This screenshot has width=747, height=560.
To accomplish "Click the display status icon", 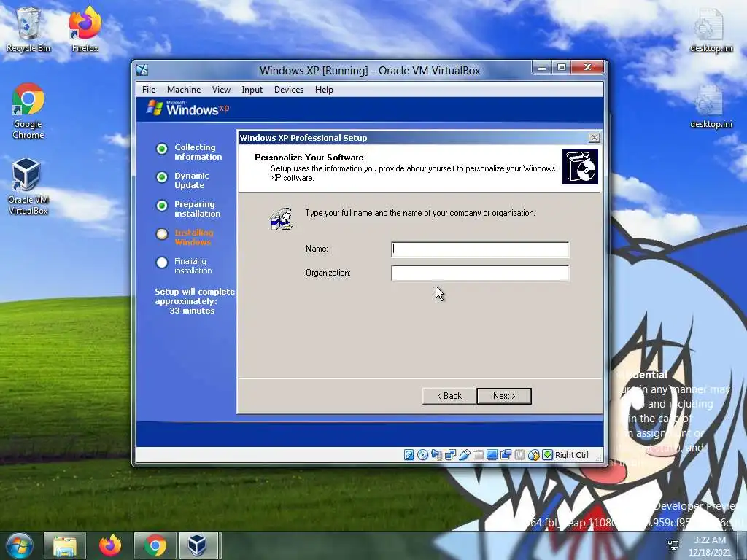I will point(492,455).
